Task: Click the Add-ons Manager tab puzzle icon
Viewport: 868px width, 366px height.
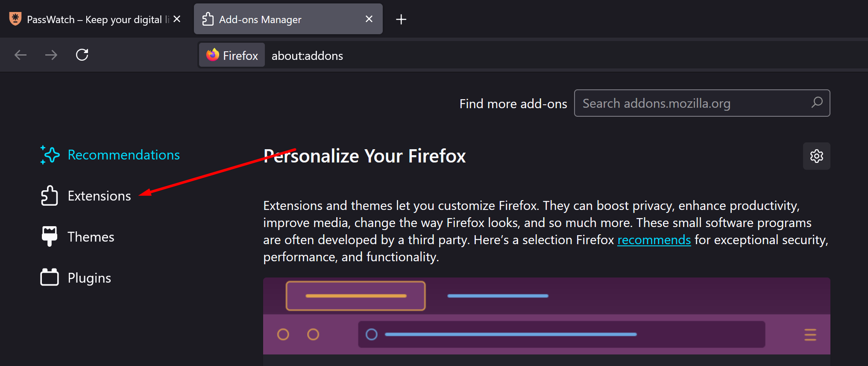Action: pos(208,19)
